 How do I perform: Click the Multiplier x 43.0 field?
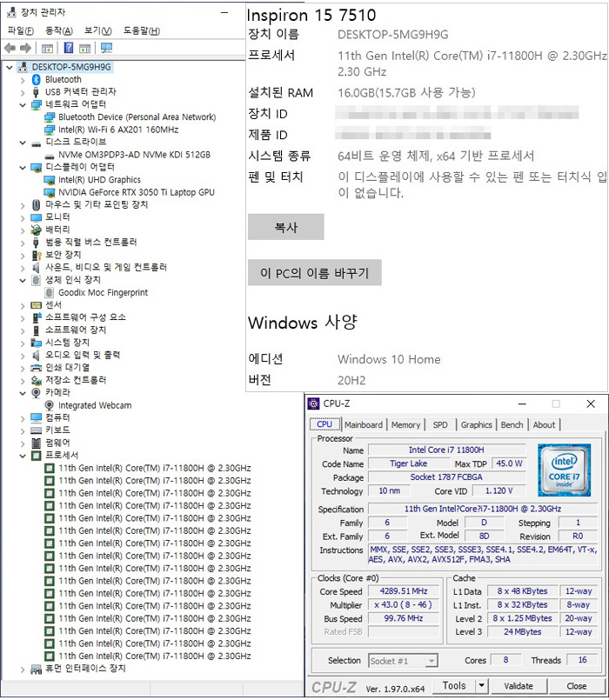404,605
